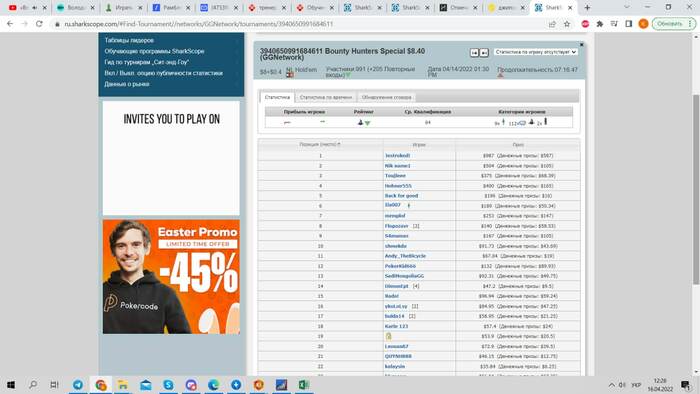Open the notification center
The width and height of the screenshot is (700, 394).
[686, 385]
